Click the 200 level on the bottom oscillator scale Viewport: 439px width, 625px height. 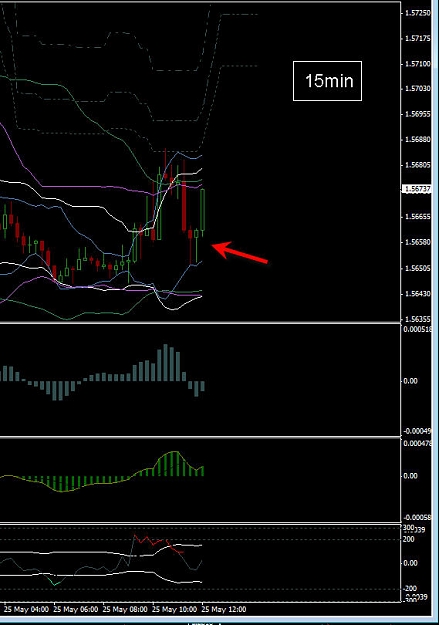(409, 539)
